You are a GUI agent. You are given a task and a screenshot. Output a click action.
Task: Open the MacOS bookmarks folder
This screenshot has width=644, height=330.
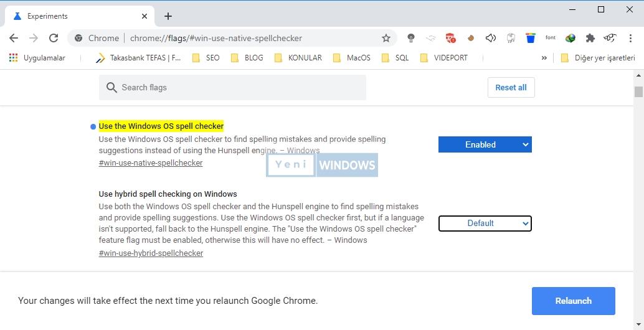point(352,58)
